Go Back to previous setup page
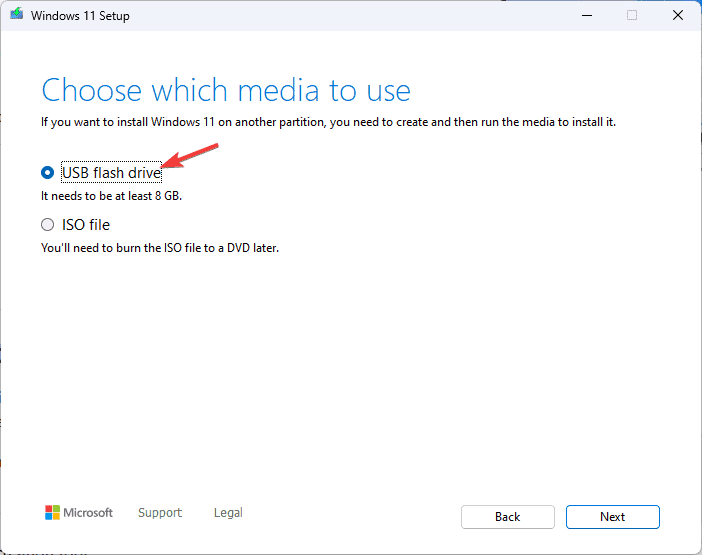 [x=508, y=517]
